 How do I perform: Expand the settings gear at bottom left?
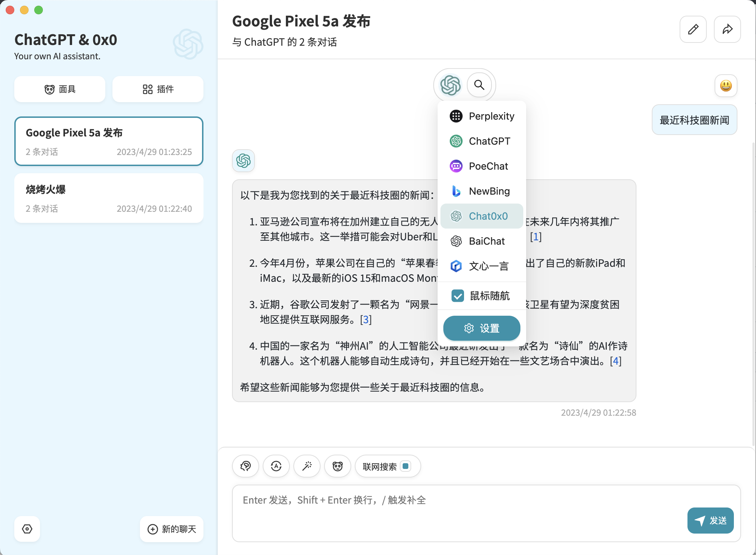click(x=27, y=529)
